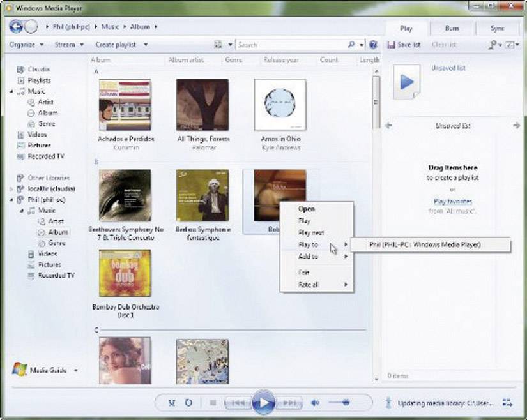Image resolution: width=527 pixels, height=420 pixels.
Task: Sort by Genre column header
Action: click(x=234, y=60)
